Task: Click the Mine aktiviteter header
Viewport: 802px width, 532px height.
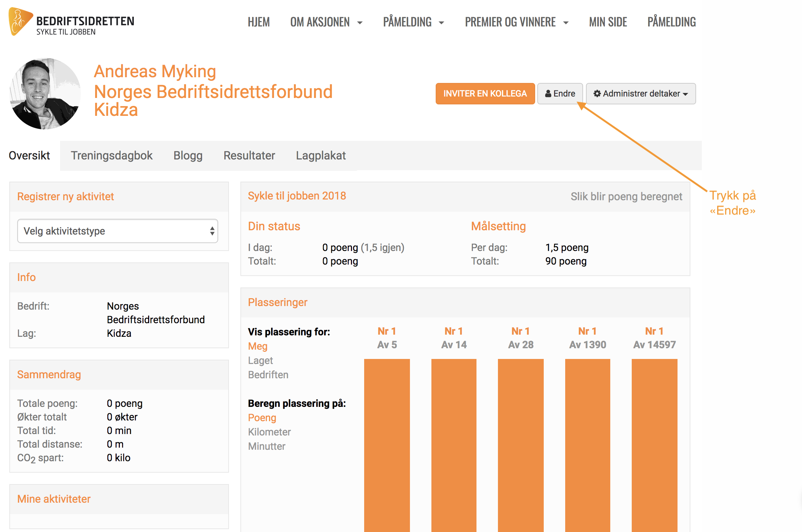Action: [54, 499]
